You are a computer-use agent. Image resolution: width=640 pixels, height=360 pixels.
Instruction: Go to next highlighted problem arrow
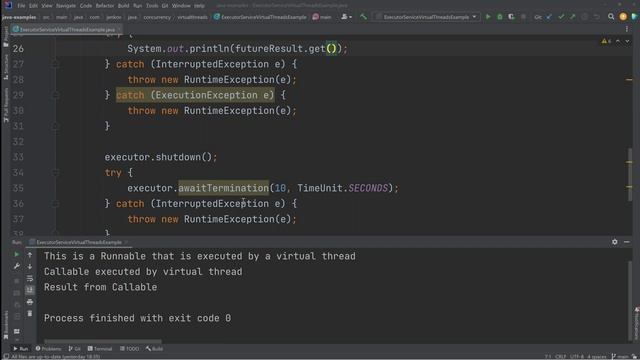point(627,41)
